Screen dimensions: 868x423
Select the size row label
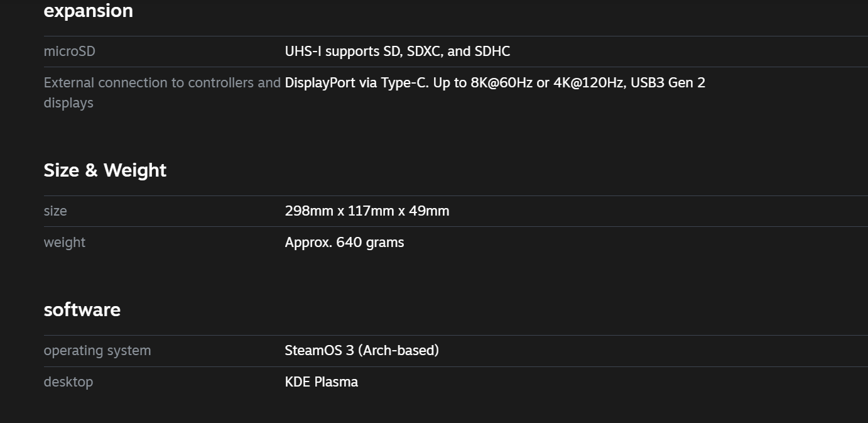(55, 211)
